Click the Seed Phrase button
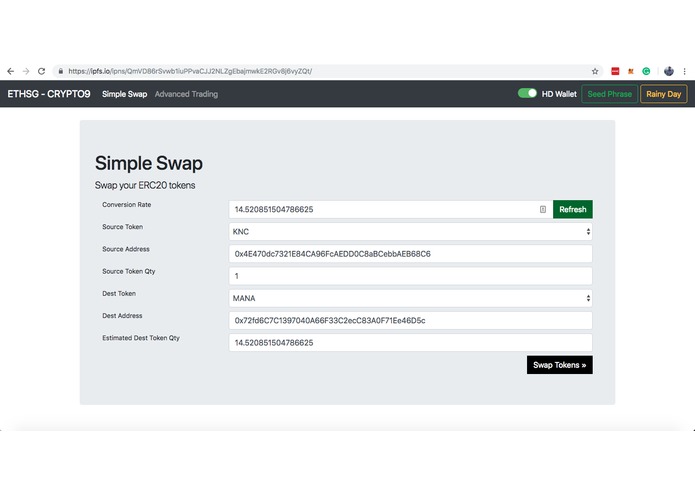This screenshot has height=494, width=695. pos(609,94)
